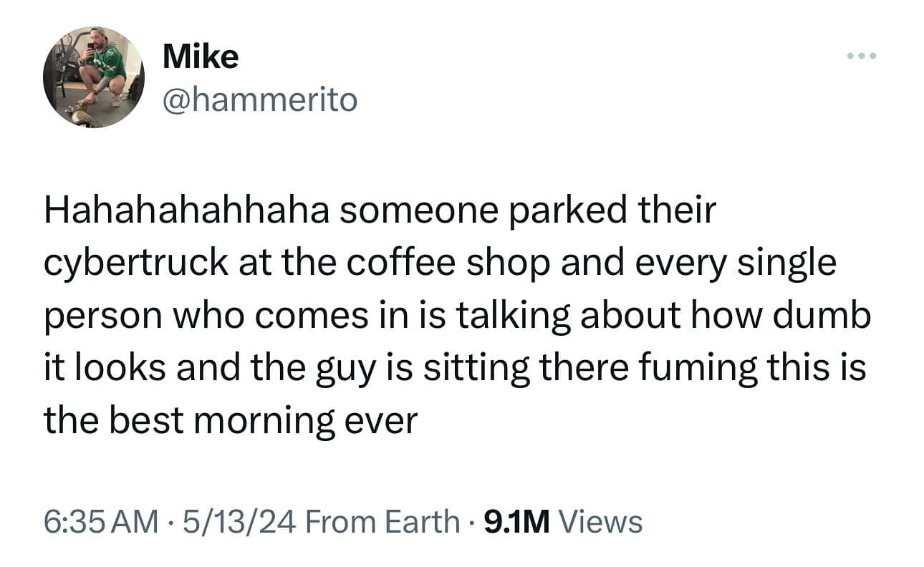Click the Views label text
This screenshot has width=924, height=567.
599,522
